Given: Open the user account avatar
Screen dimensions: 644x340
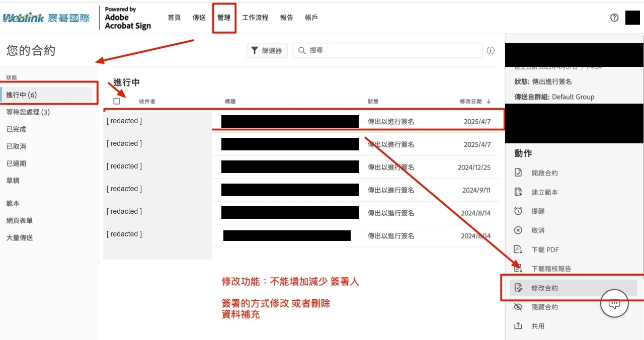Looking at the screenshot, I should click(632, 18).
